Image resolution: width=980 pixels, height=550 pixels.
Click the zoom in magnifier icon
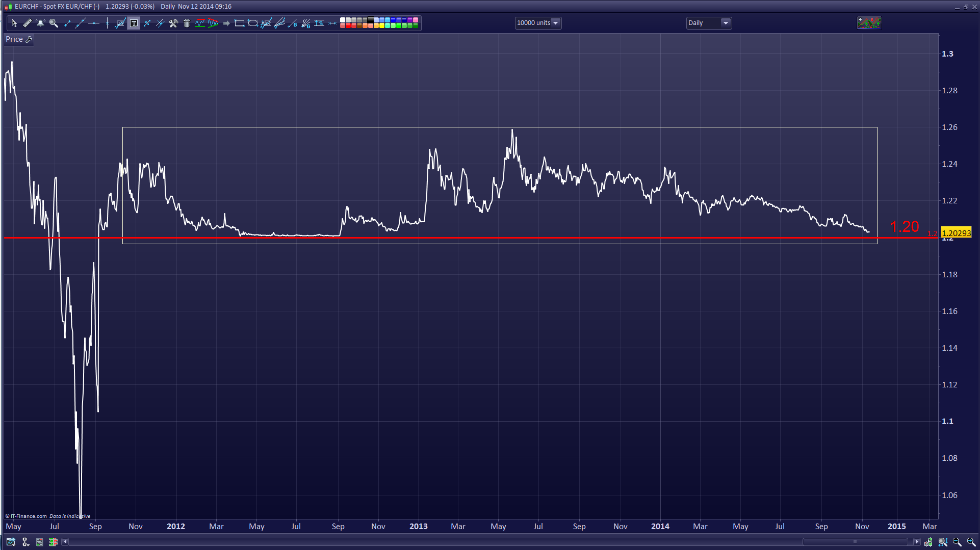click(x=971, y=542)
